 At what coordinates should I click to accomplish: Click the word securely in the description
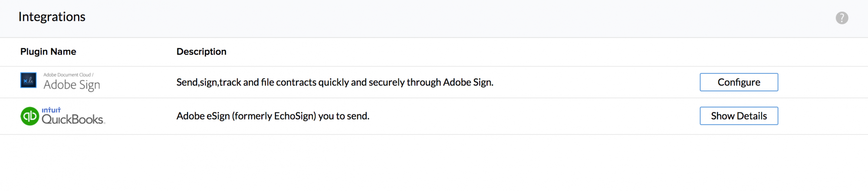pos(386,82)
